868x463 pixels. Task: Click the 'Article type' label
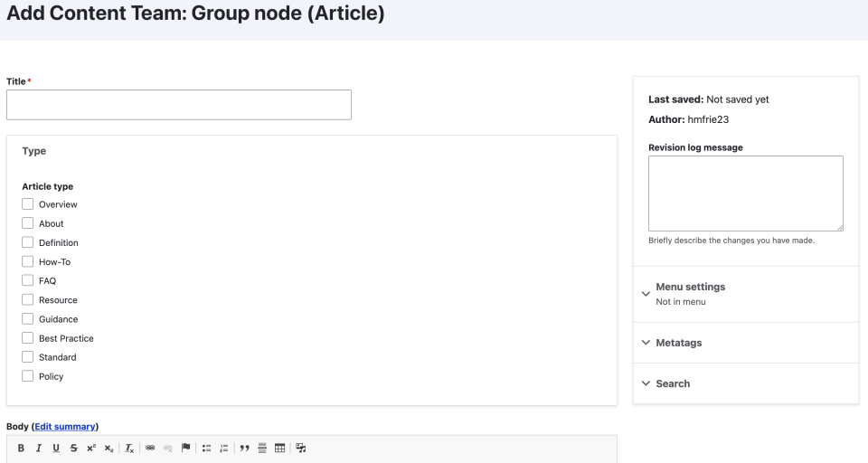tap(48, 186)
